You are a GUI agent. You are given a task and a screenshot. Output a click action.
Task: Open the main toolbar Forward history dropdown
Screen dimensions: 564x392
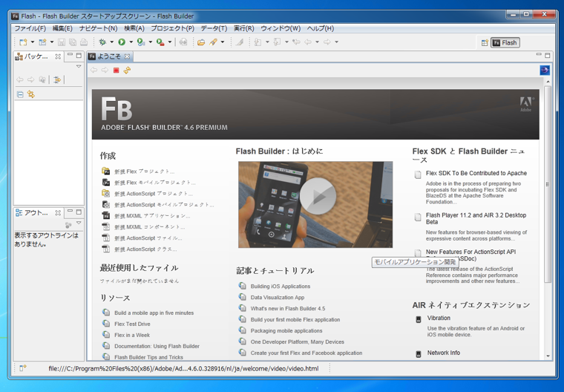tap(337, 42)
